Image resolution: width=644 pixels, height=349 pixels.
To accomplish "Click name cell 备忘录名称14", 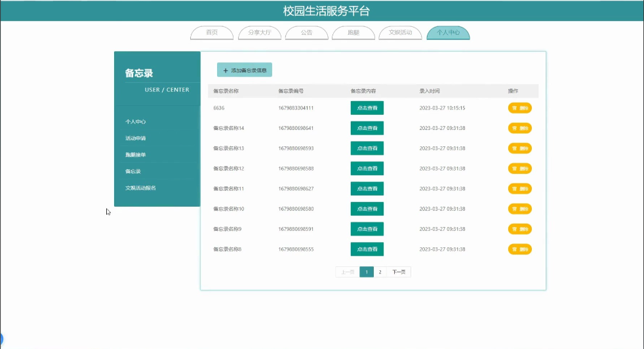I will pos(228,128).
